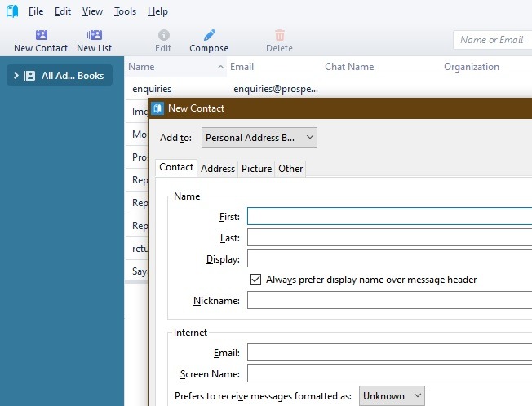This screenshot has width=532, height=406.
Task: Click the Edit info icon
Action: [x=163, y=35]
